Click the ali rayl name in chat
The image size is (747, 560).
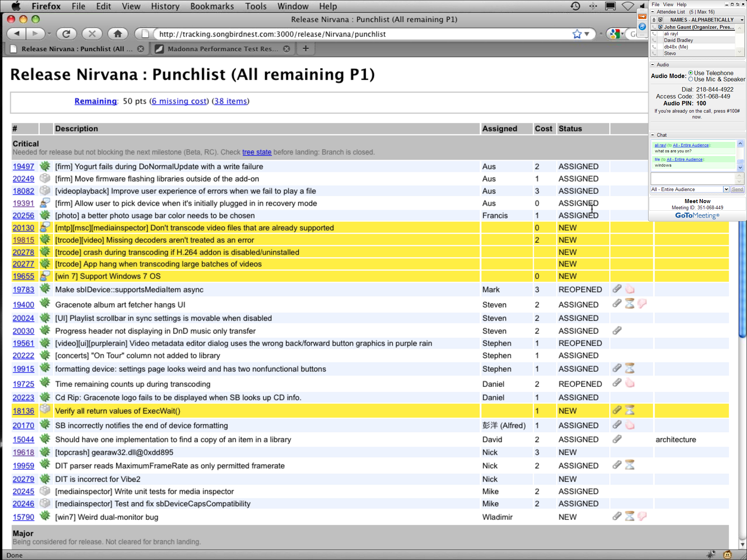(x=660, y=145)
